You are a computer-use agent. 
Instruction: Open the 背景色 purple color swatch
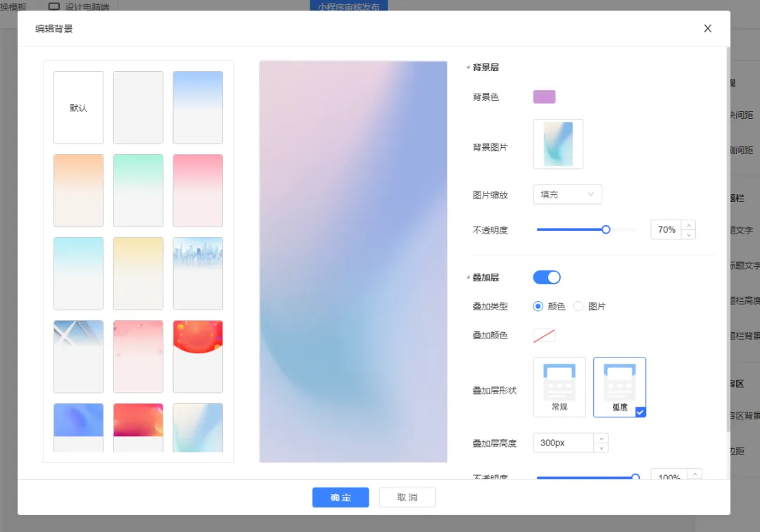544,97
